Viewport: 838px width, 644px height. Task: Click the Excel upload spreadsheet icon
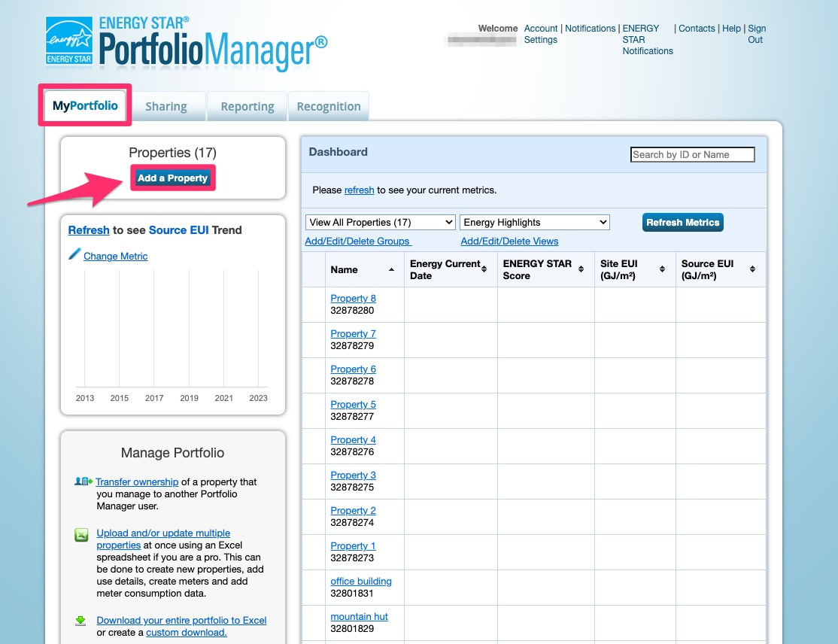(81, 536)
